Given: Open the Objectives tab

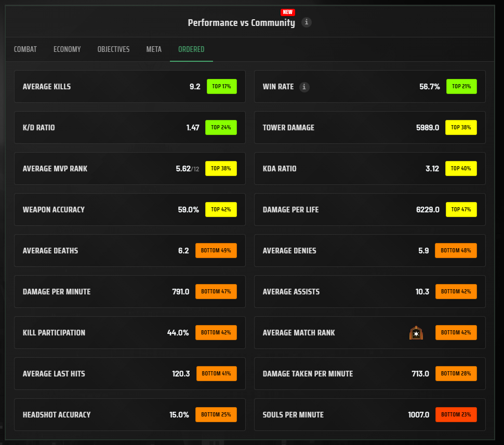Looking at the screenshot, I should (113, 49).
